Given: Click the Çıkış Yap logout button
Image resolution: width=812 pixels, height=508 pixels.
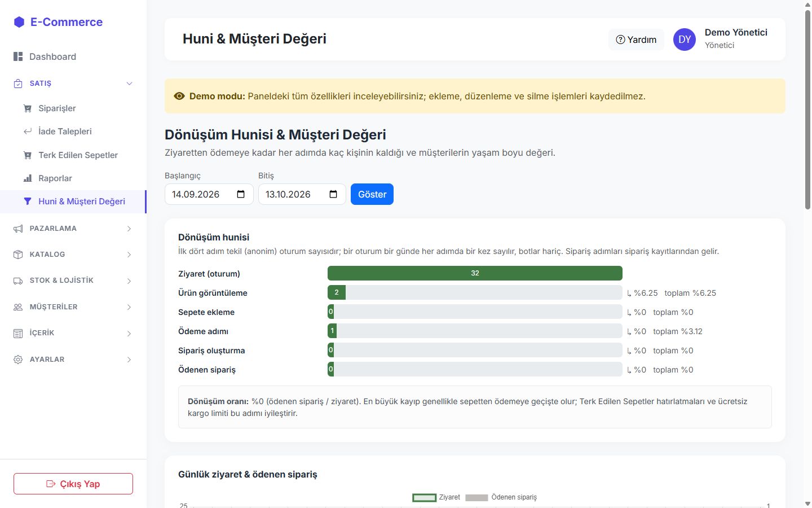Looking at the screenshot, I should 73,484.
